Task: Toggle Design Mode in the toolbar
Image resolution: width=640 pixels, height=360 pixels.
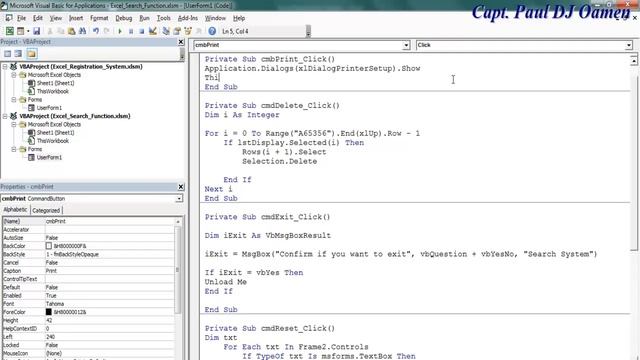Action: click(x=153, y=31)
